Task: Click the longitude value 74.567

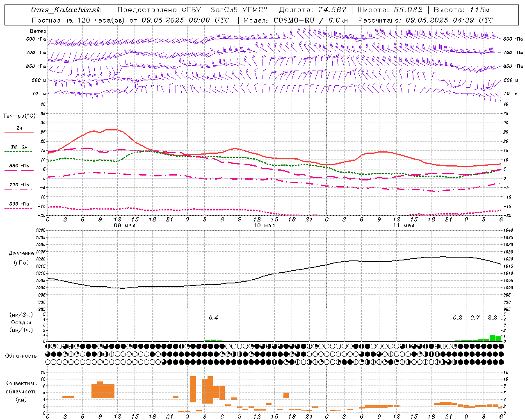Action: pos(332,10)
